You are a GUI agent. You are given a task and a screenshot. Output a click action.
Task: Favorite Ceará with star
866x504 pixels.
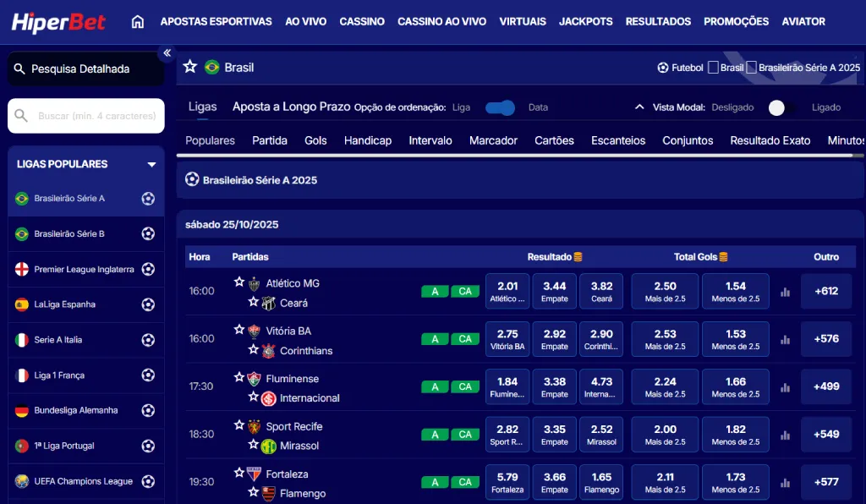pyautogui.click(x=254, y=301)
